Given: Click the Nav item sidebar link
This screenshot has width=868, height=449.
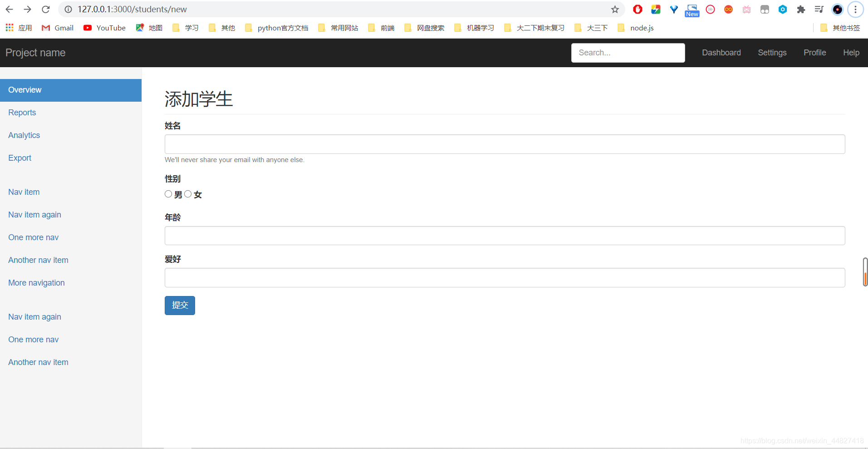Looking at the screenshot, I should pos(24,192).
